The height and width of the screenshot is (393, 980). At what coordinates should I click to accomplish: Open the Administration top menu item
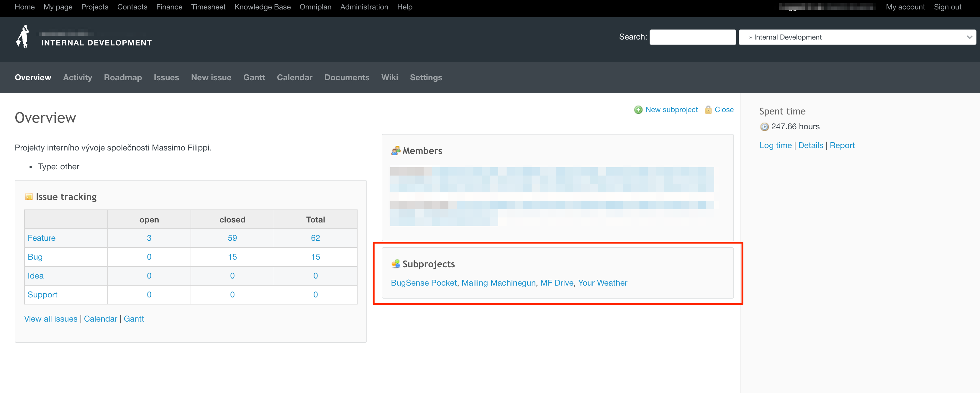point(364,7)
